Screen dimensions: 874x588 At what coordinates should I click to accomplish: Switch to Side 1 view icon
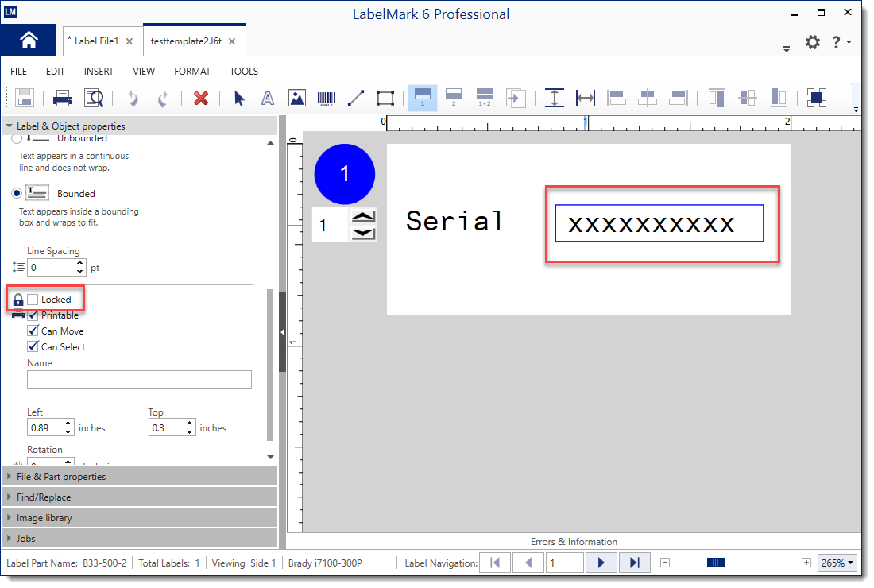click(x=423, y=98)
